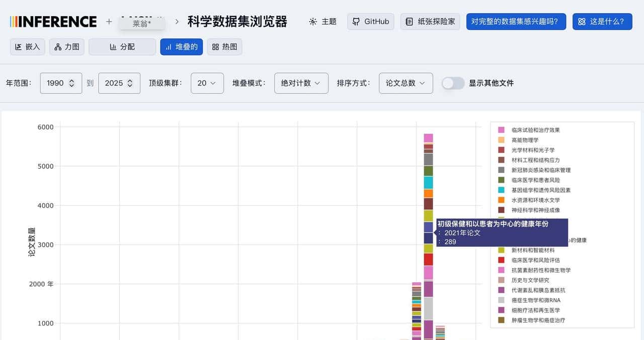The image size is (644, 340).
Task: Open the 顶级集群 dropdown
Action: 207,83
